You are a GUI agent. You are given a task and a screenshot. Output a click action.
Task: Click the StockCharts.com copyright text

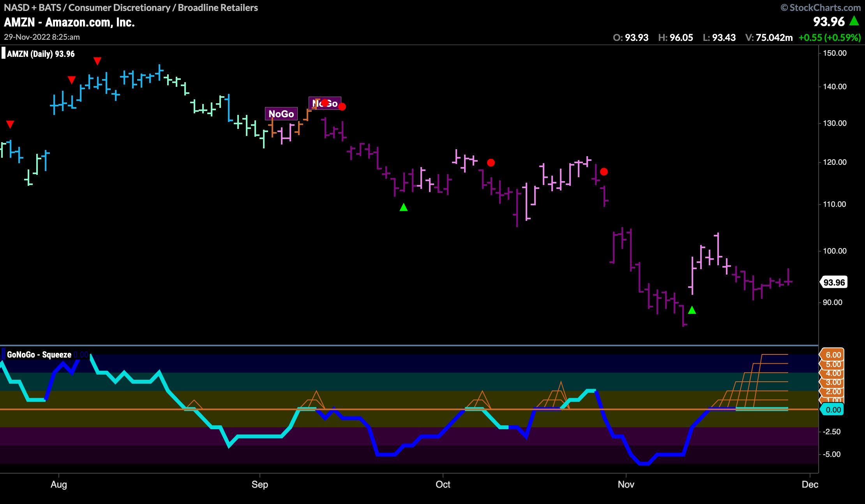821,7
